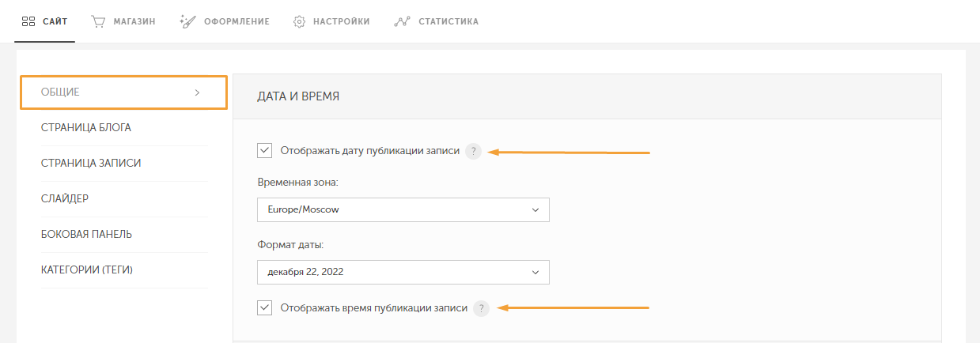Switch to the СТАТИСТИКА tab
The image size is (980, 343).
tap(447, 21)
